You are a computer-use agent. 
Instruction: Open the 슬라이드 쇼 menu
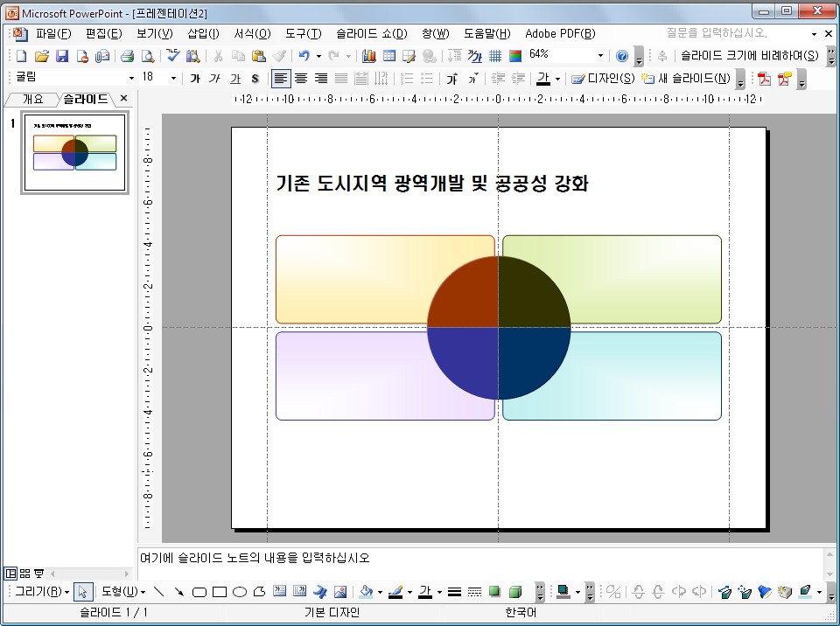372,33
